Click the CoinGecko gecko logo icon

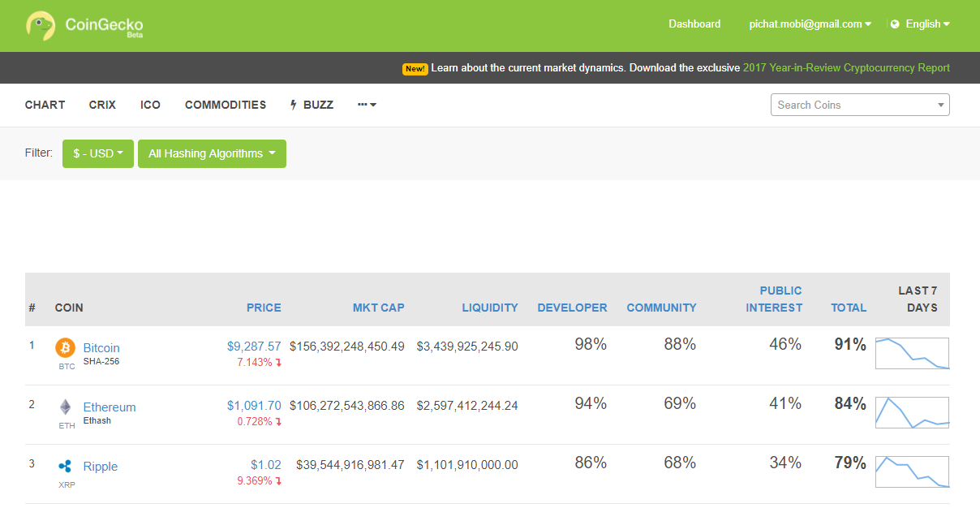pyautogui.click(x=40, y=25)
